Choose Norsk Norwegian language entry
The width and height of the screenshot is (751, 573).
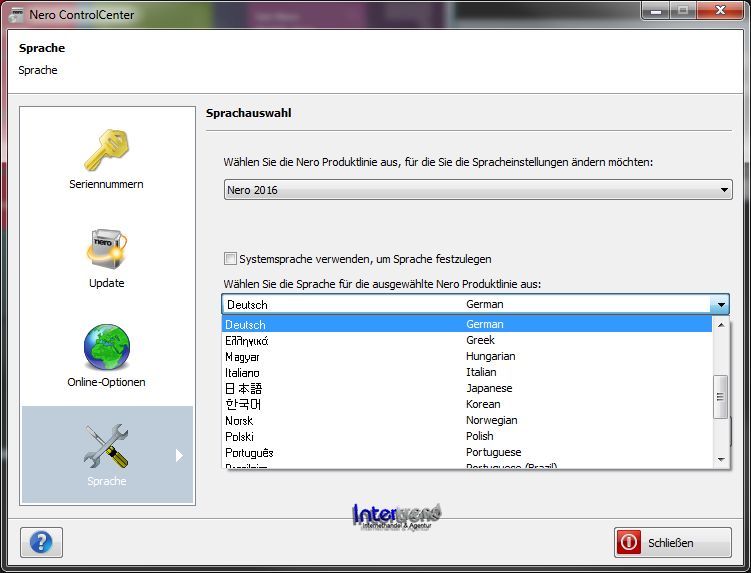[x=240, y=420]
